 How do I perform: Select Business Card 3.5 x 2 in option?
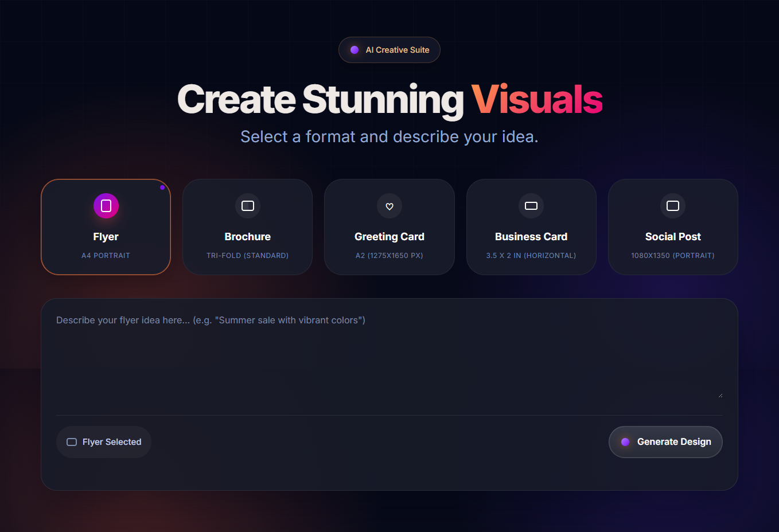531,227
